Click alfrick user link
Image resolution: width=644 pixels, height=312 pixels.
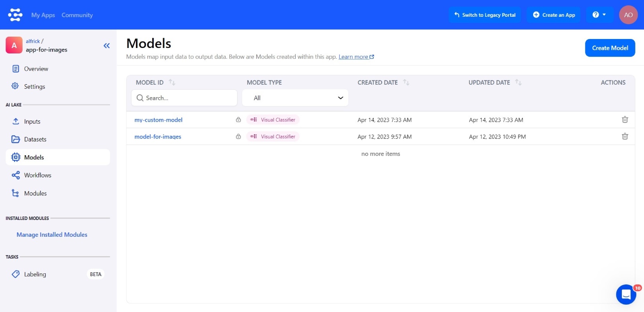click(x=33, y=41)
